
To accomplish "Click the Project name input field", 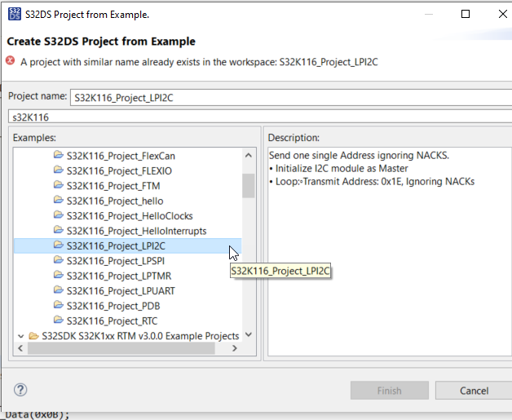I will (291, 97).
